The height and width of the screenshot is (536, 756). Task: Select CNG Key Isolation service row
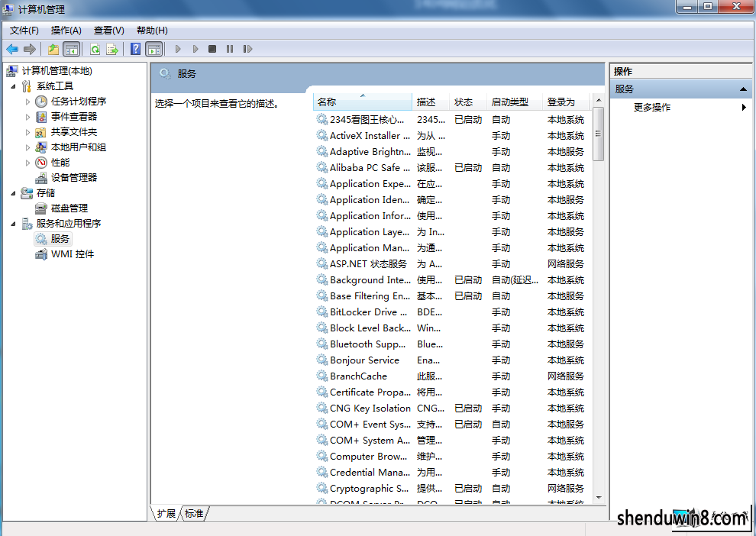tap(452, 408)
